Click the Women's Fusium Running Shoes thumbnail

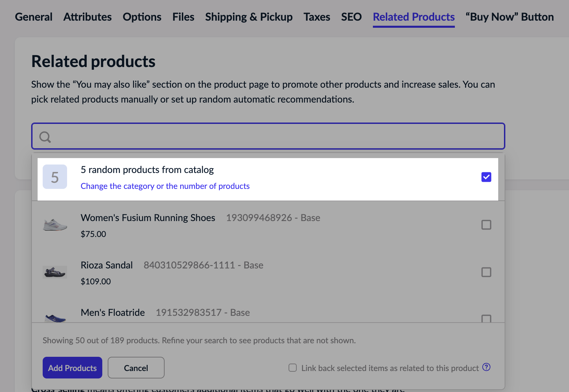(55, 225)
